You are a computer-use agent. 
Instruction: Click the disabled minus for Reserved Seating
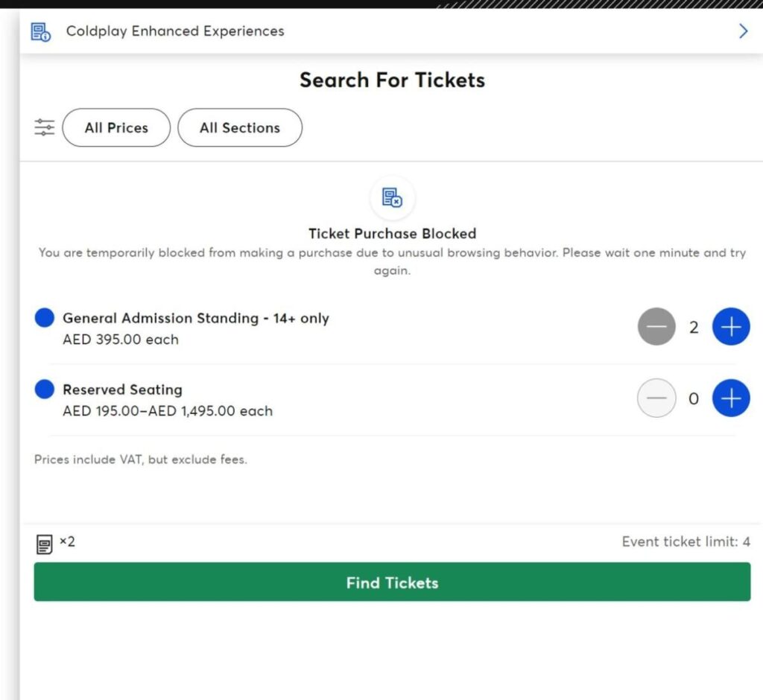656,398
